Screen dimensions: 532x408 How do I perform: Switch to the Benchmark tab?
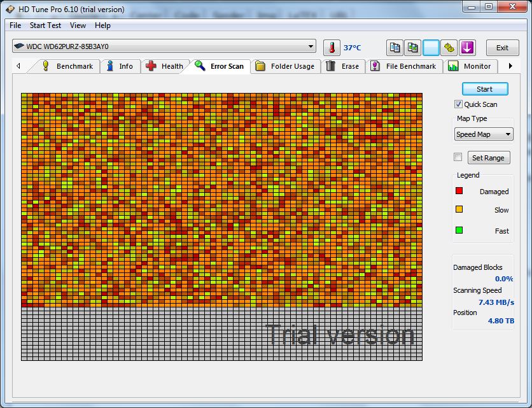point(67,66)
